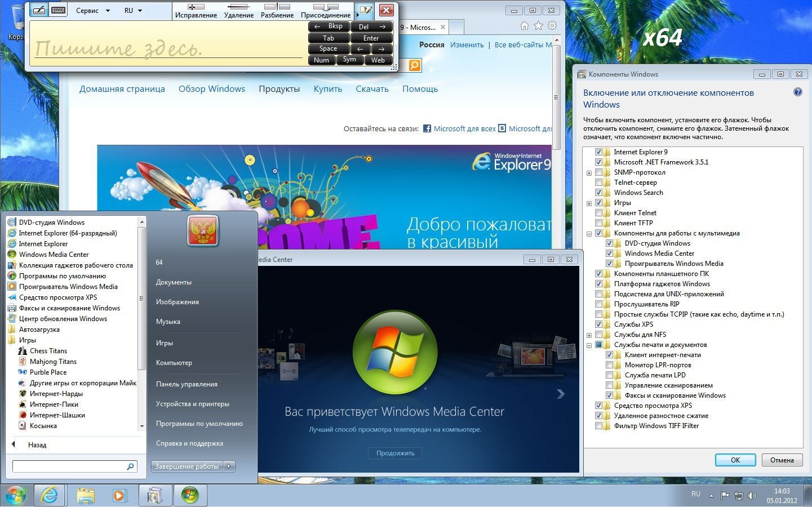The width and height of the screenshot is (812, 507).
Task: Click Завершение работы button
Action: click(187, 466)
